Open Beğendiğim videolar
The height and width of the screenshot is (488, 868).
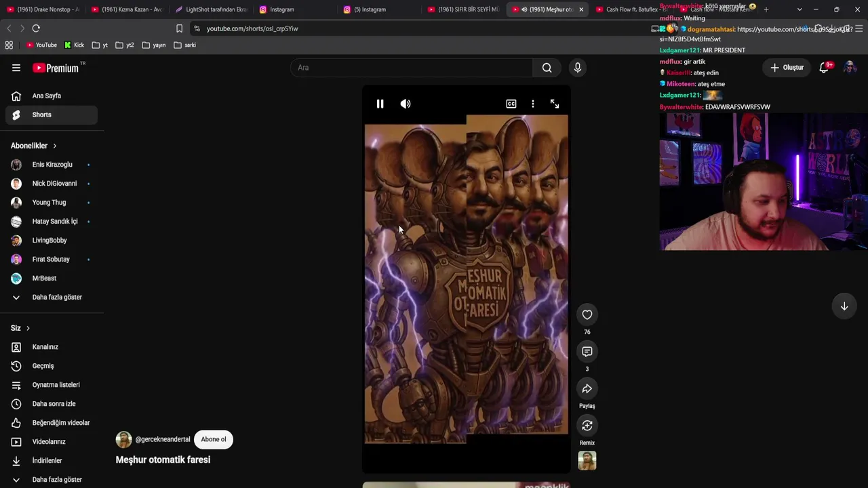click(x=52, y=423)
